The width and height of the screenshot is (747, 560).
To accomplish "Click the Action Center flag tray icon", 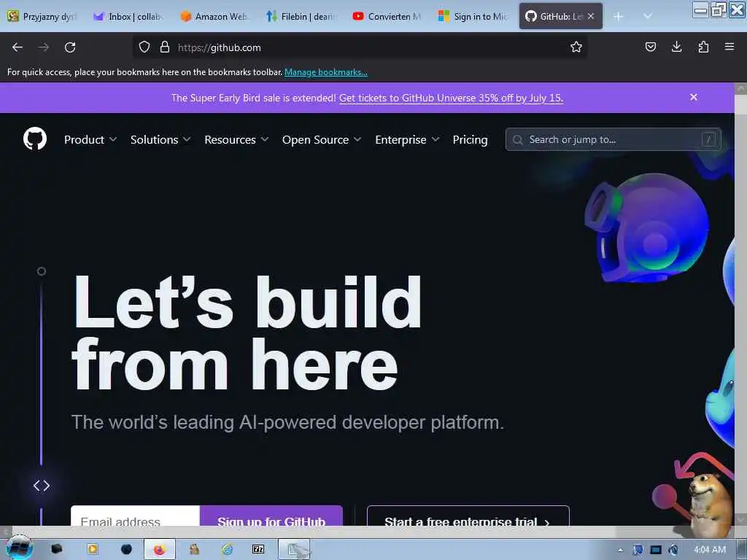I will [x=638, y=550].
